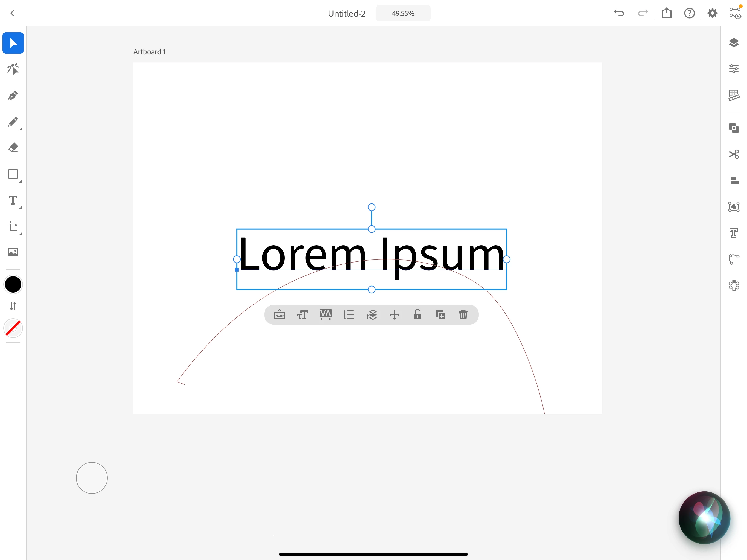Open the tracking VA control
This screenshot has height=560, width=747.
(325, 315)
